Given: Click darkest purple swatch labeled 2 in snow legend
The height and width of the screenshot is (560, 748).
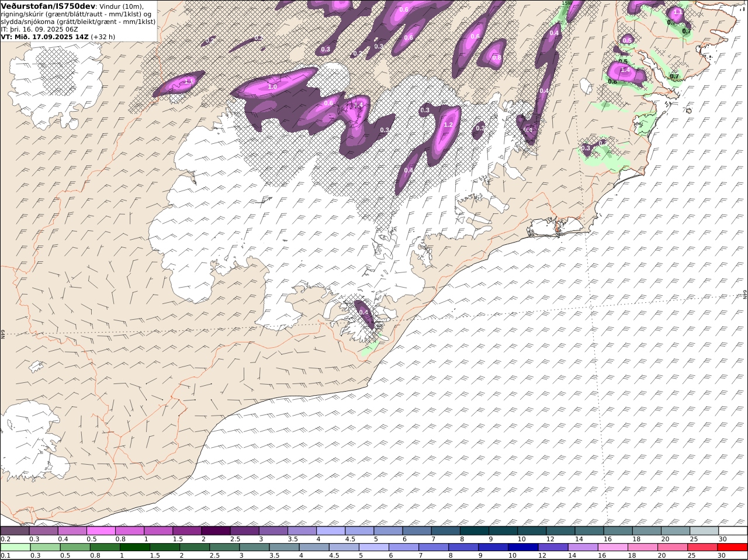Looking at the screenshot, I should 217,531.
